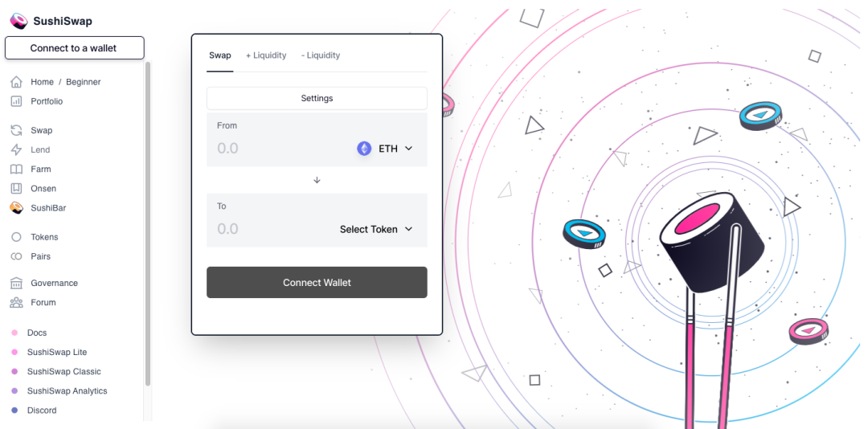868x429 pixels.
Task: Click the SushiSwap logo icon
Action: [18, 21]
